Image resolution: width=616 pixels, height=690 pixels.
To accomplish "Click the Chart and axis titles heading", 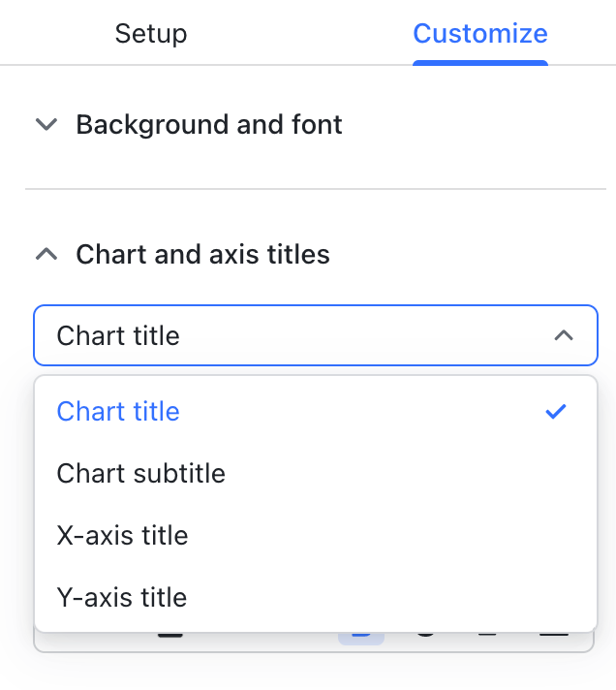I will click(x=203, y=255).
